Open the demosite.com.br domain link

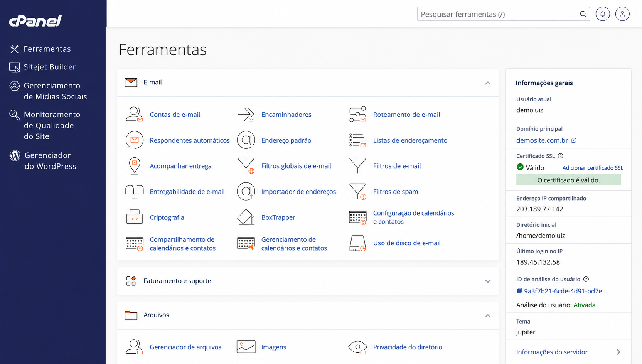pos(546,140)
